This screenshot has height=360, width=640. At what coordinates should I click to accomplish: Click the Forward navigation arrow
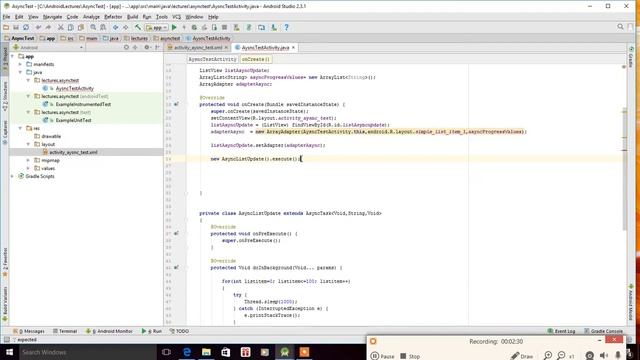tap(126, 27)
